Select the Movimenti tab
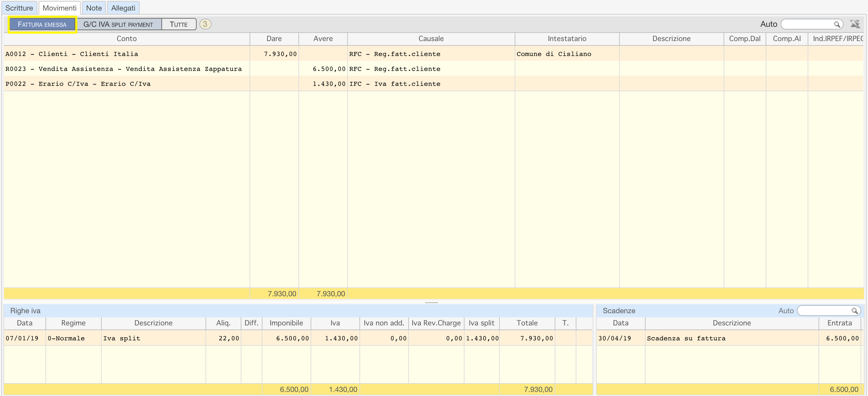 click(60, 8)
